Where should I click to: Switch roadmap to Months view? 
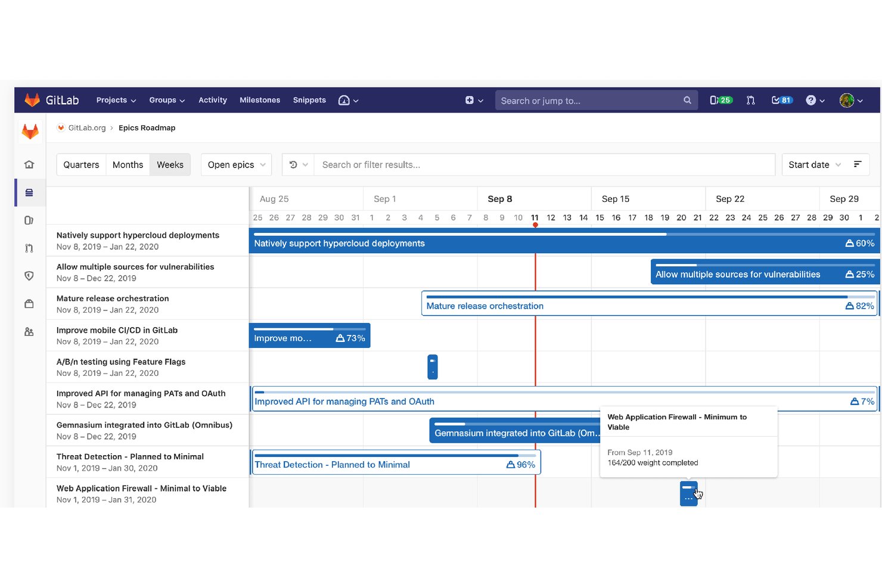[128, 164]
